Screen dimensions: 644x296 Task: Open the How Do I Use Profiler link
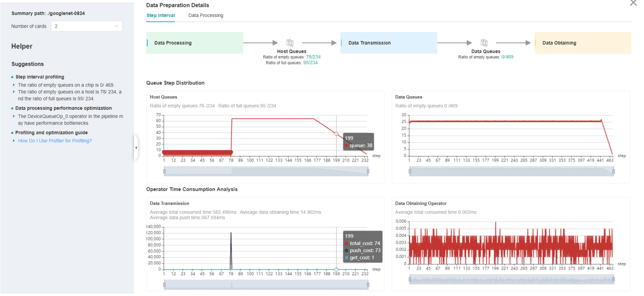pyautogui.click(x=55, y=140)
